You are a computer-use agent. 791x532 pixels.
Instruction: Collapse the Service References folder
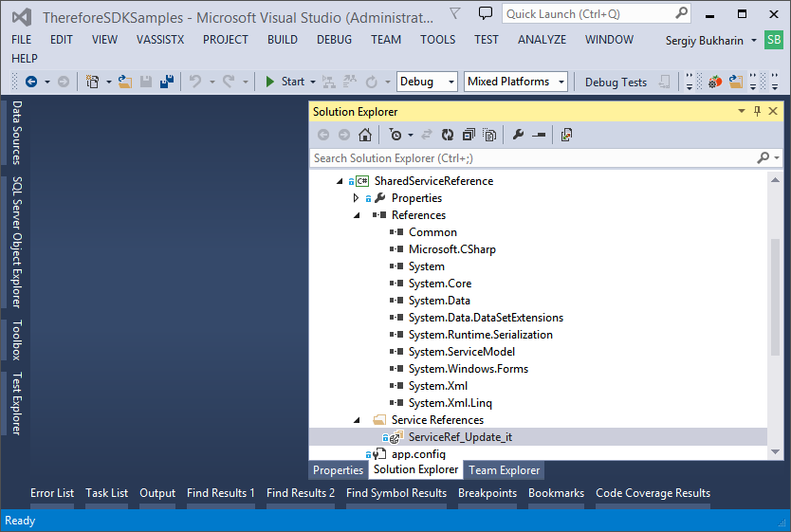pyautogui.click(x=358, y=420)
